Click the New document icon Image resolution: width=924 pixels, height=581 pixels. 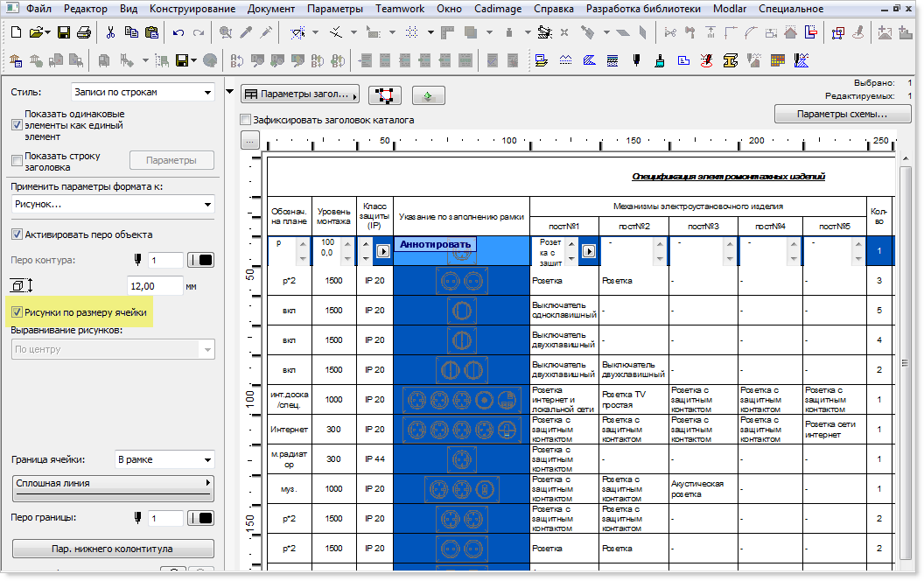[x=17, y=32]
